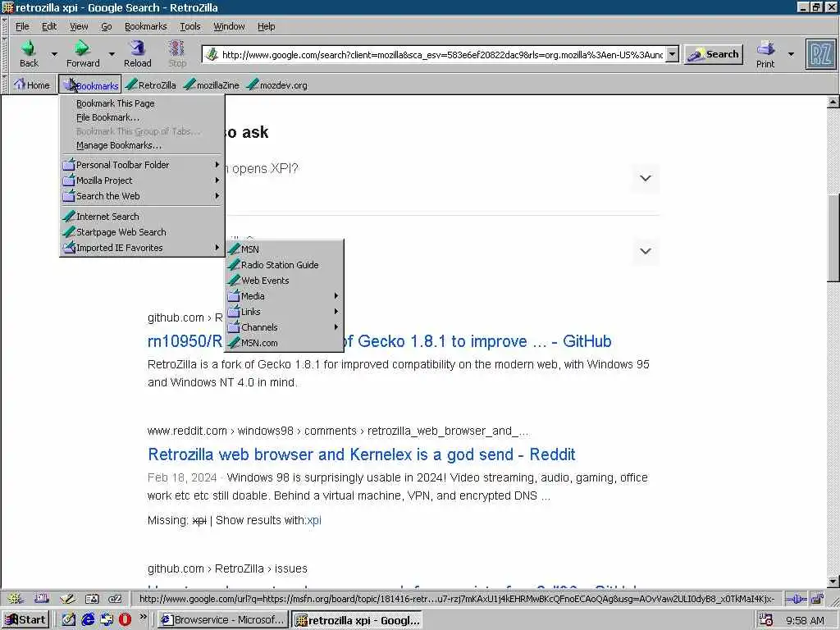
Task: Click the greyed-out Stop button
Action: 177,53
